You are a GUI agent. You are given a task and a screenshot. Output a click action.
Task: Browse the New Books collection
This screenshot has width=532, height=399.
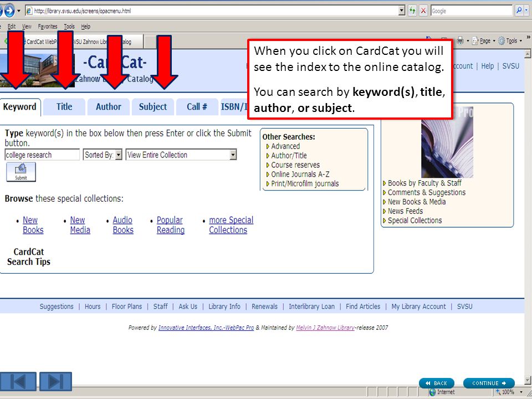pos(33,225)
